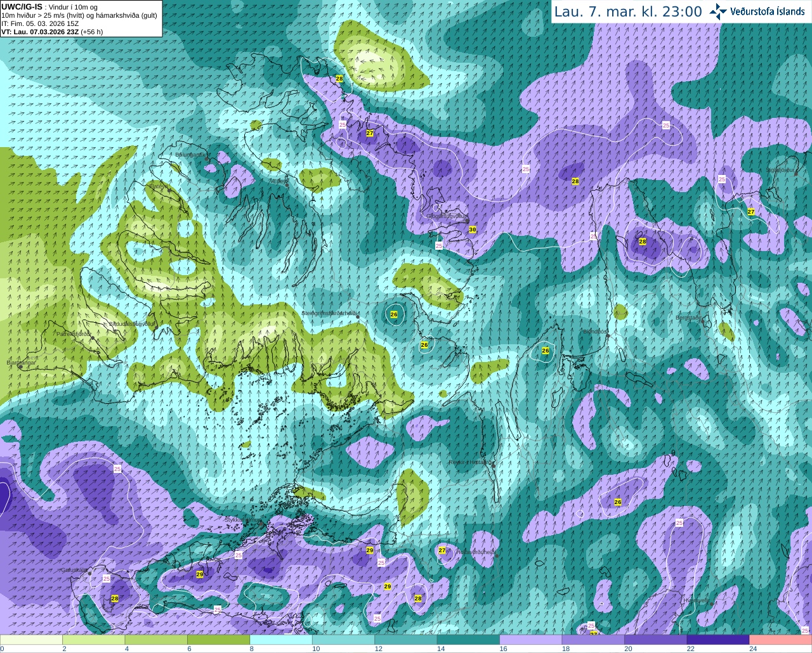Click the yellow 28 gust marker near Gufuskálar
The height and width of the screenshot is (653, 812).
pos(115,598)
